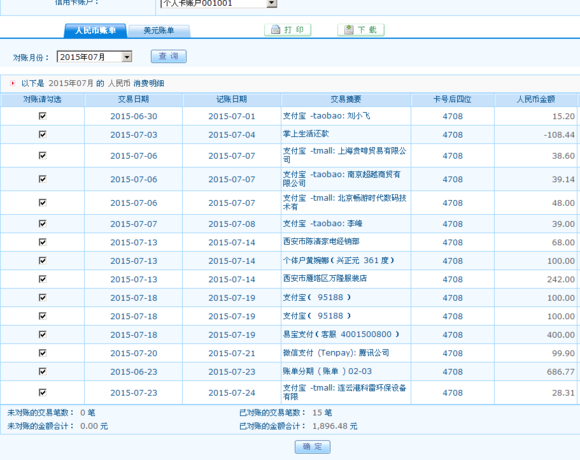Click the 掌上生活还款 summary text
This screenshot has height=460, width=580.
[x=306, y=133]
